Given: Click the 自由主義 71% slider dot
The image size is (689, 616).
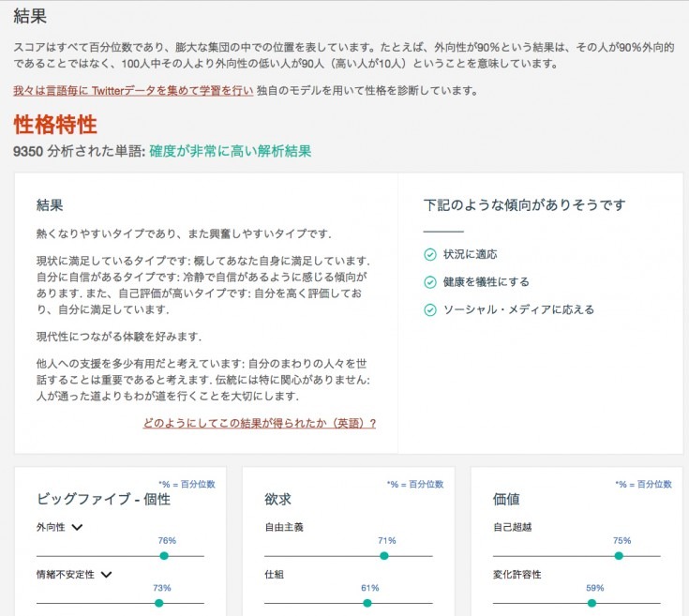Looking at the screenshot, I should click(383, 556).
